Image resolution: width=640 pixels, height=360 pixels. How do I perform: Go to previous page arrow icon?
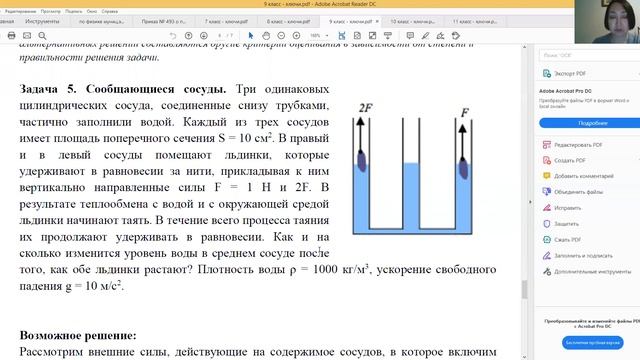point(189,36)
